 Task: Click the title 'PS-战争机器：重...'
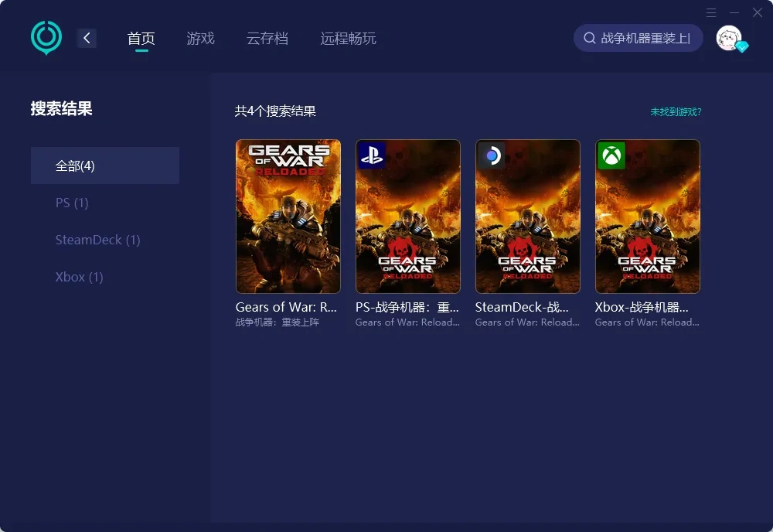point(407,307)
